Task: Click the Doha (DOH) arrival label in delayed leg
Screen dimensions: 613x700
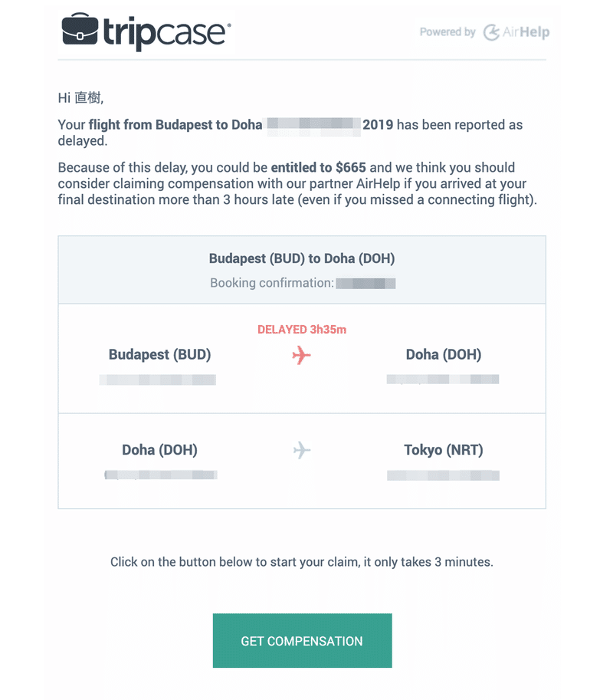Action: [444, 354]
